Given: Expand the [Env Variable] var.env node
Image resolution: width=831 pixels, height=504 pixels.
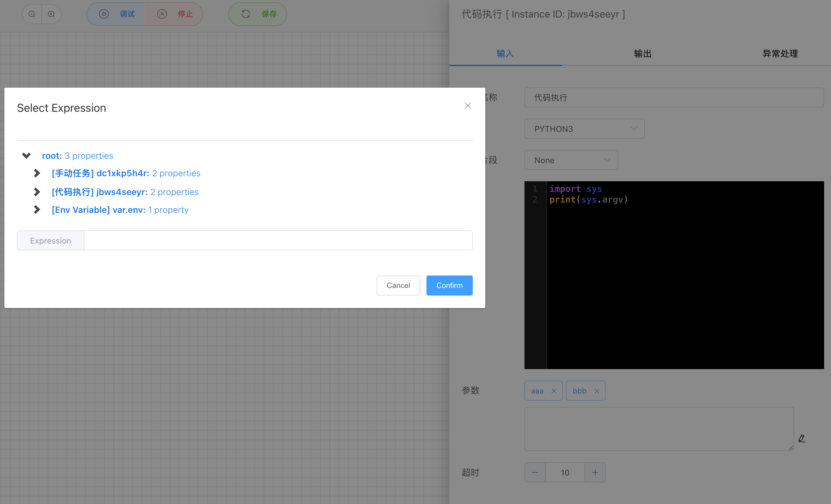Looking at the screenshot, I should click(x=36, y=209).
